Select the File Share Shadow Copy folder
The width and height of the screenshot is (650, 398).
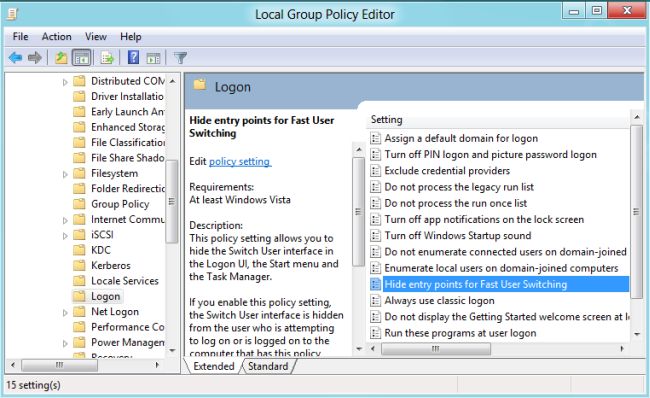[127, 158]
